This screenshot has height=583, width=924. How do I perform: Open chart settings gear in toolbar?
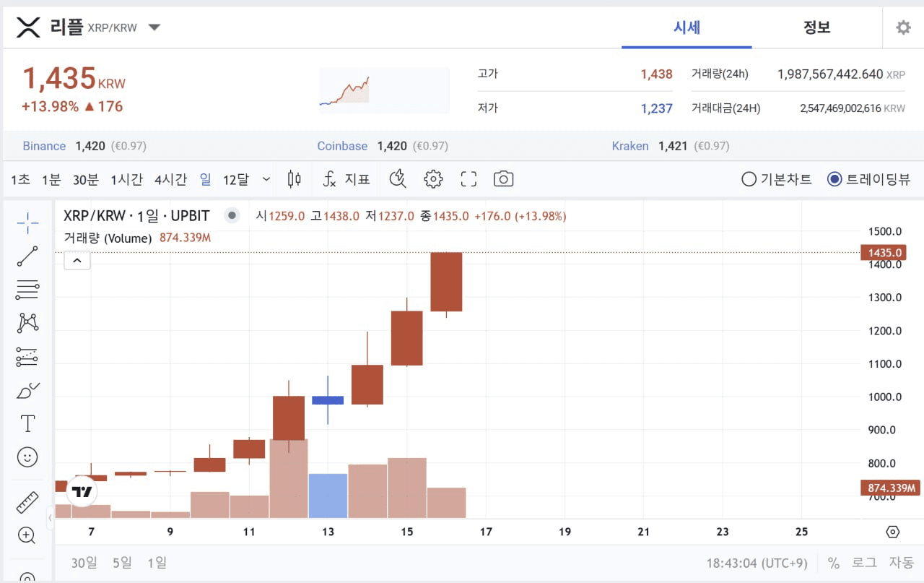[x=433, y=179]
